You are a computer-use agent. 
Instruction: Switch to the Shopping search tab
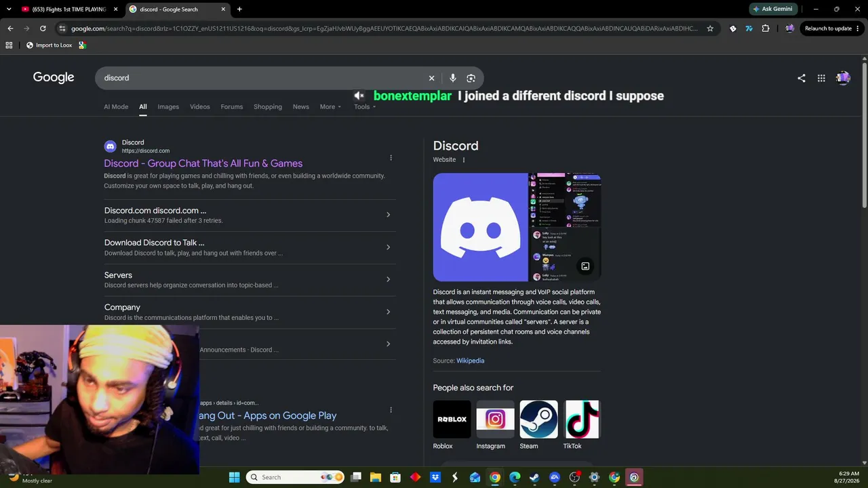[268, 107]
